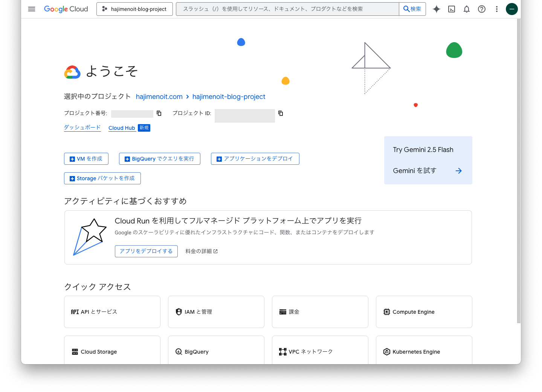Image resolution: width=542 pixels, height=392 pixels.
Task: Open the notifications bell
Action: pos(467,9)
